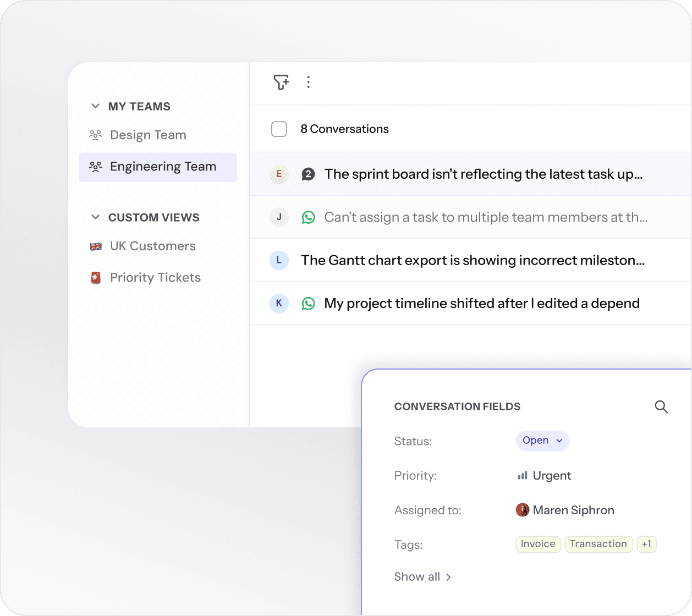The height and width of the screenshot is (616, 692).
Task: Open the add filter funnel icon
Action: click(281, 82)
